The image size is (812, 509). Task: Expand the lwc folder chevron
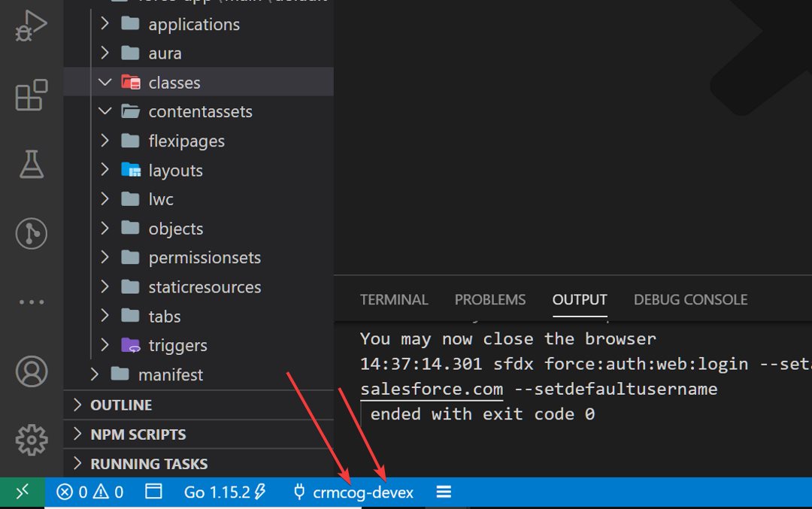coord(105,198)
